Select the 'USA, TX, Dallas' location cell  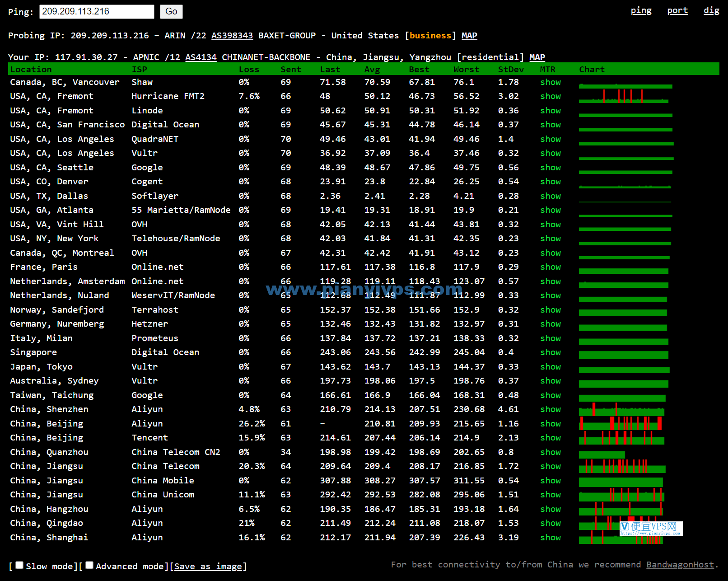(x=49, y=196)
